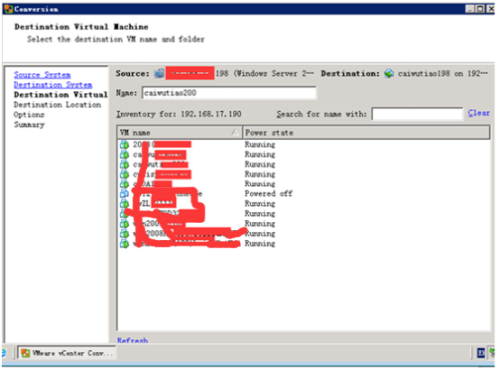Clear the name search filter
The width and height of the screenshot is (500, 370).
(x=479, y=113)
